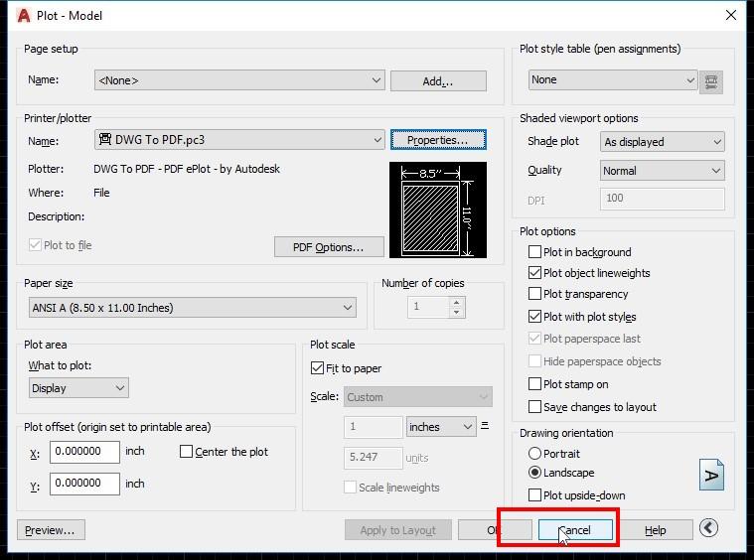Click the paper preview thumbnail
Screen dimensions: 754x560
point(437,210)
